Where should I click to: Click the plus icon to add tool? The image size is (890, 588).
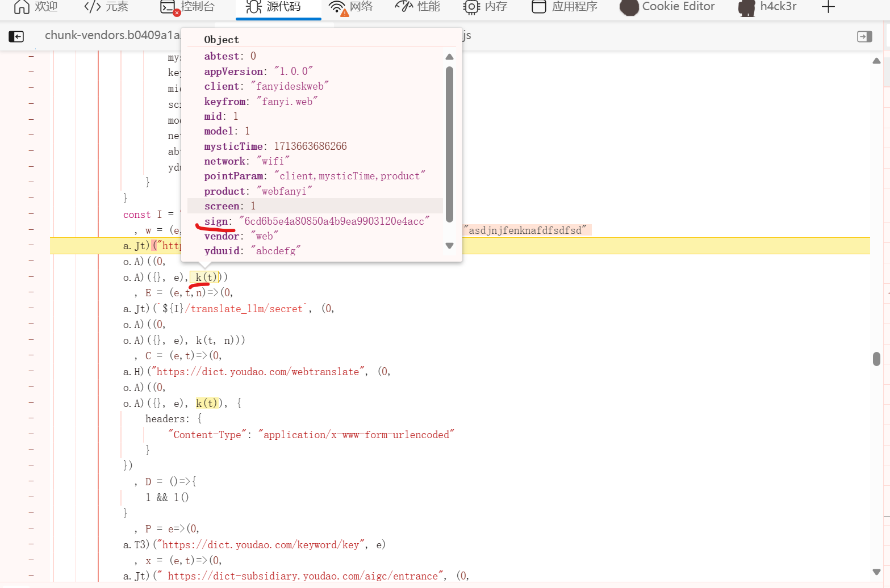(x=828, y=7)
